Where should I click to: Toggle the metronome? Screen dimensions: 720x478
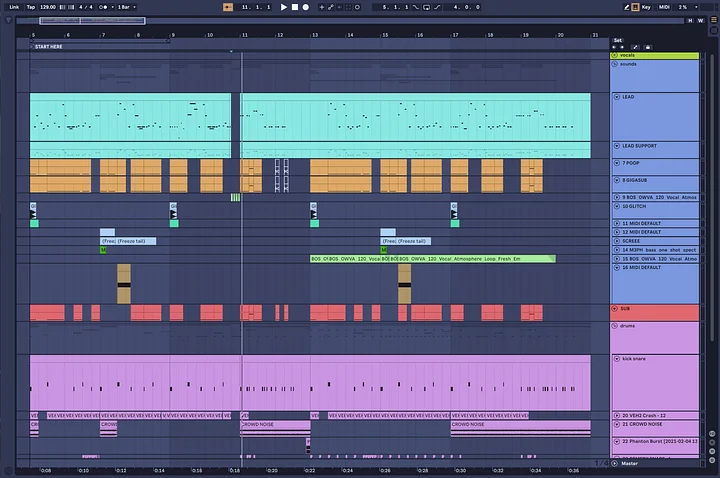103,7
